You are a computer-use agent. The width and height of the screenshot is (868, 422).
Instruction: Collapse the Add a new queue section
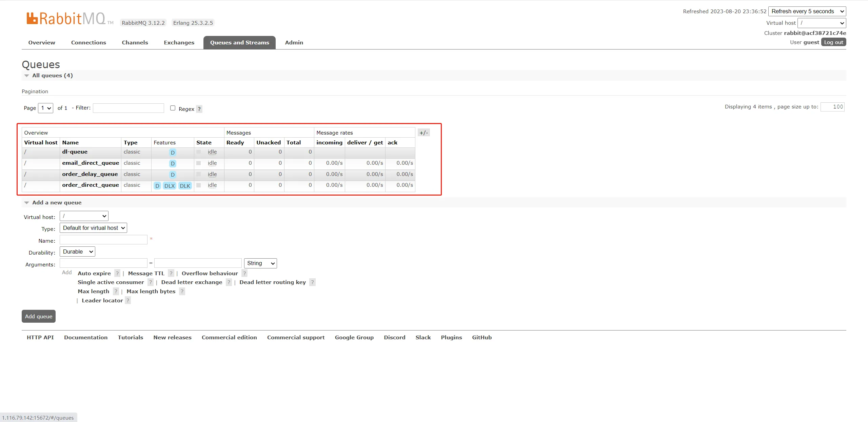[x=53, y=202]
